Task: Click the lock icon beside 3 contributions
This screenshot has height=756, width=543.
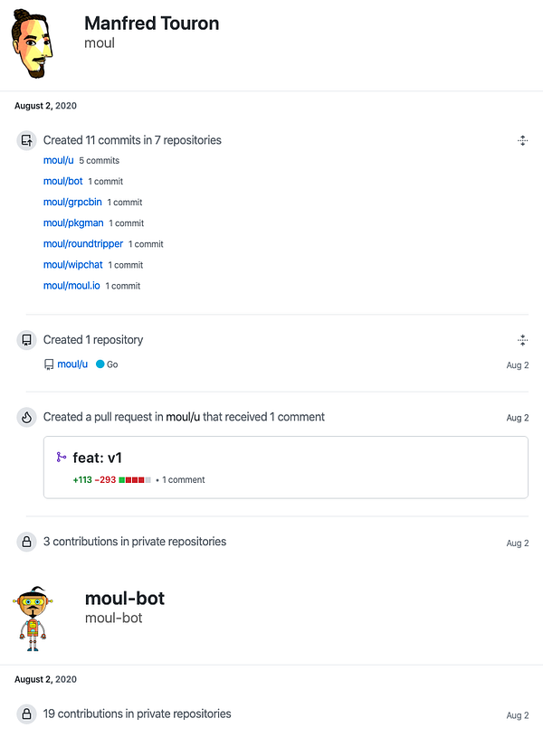Action: 27,542
